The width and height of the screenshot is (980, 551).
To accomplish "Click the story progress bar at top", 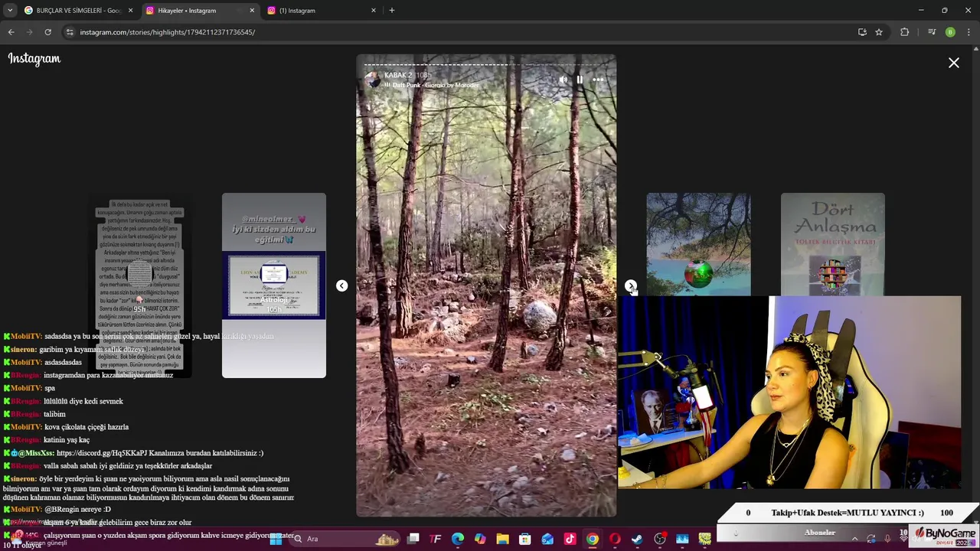I will click(486, 64).
